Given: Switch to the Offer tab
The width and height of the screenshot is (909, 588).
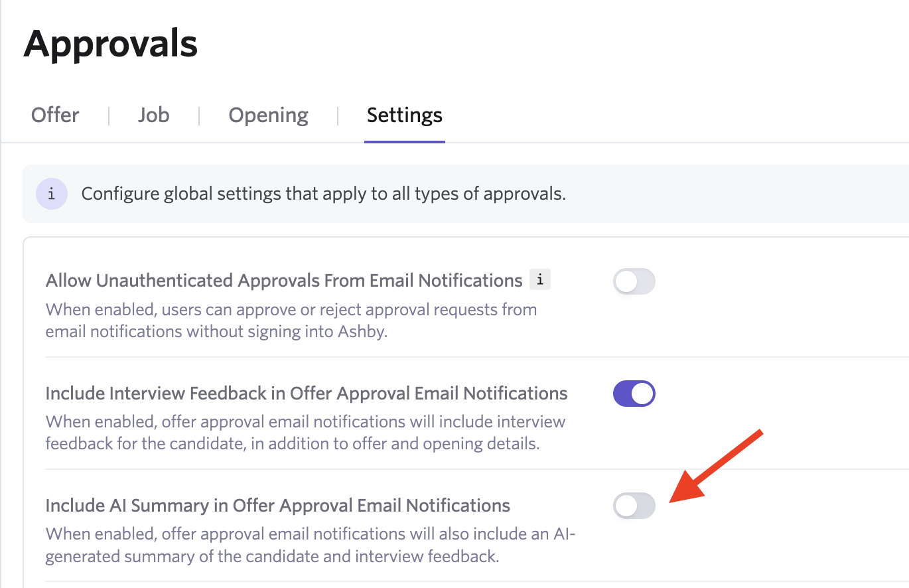Looking at the screenshot, I should coord(55,115).
